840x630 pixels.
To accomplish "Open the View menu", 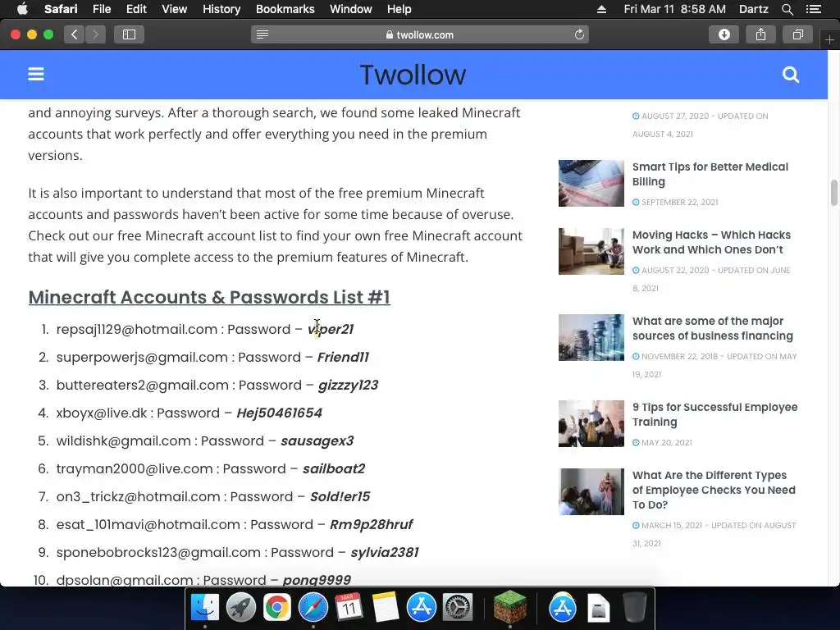I will 174,9.
